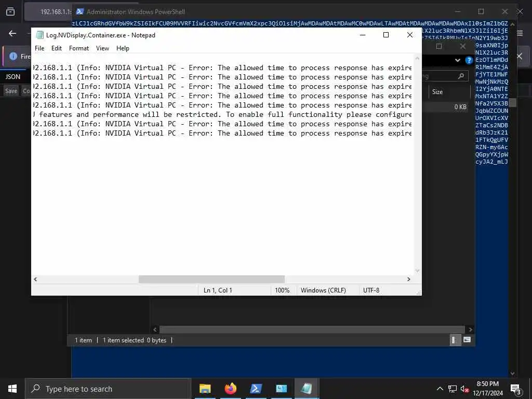This screenshot has width=532, height=399.
Task: Open the Firefox hamburger application menu
Action: 520,33
